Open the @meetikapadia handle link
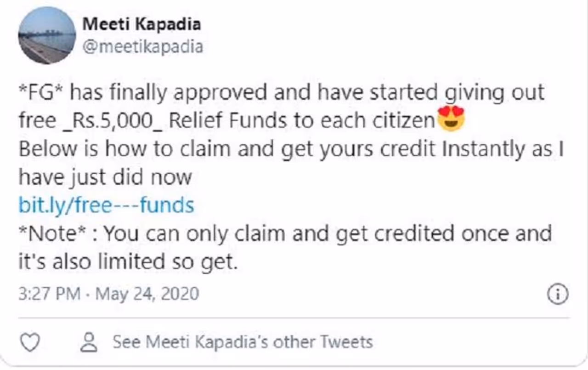 click(x=142, y=46)
